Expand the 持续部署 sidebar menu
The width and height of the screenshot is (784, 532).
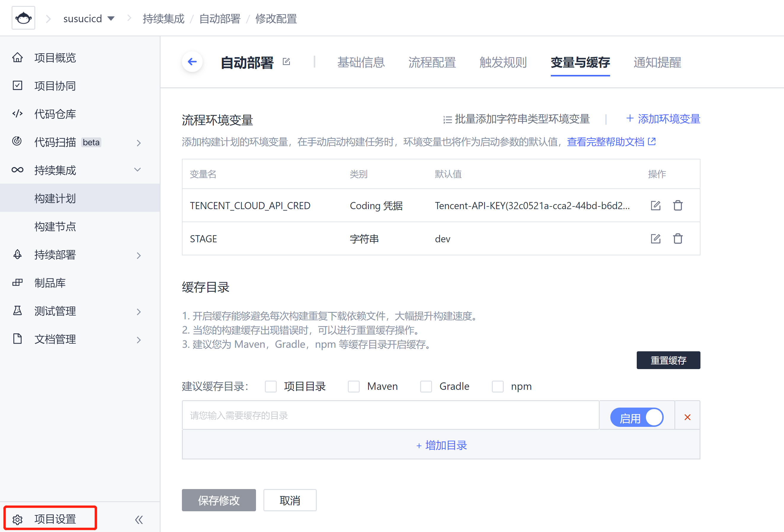138,255
